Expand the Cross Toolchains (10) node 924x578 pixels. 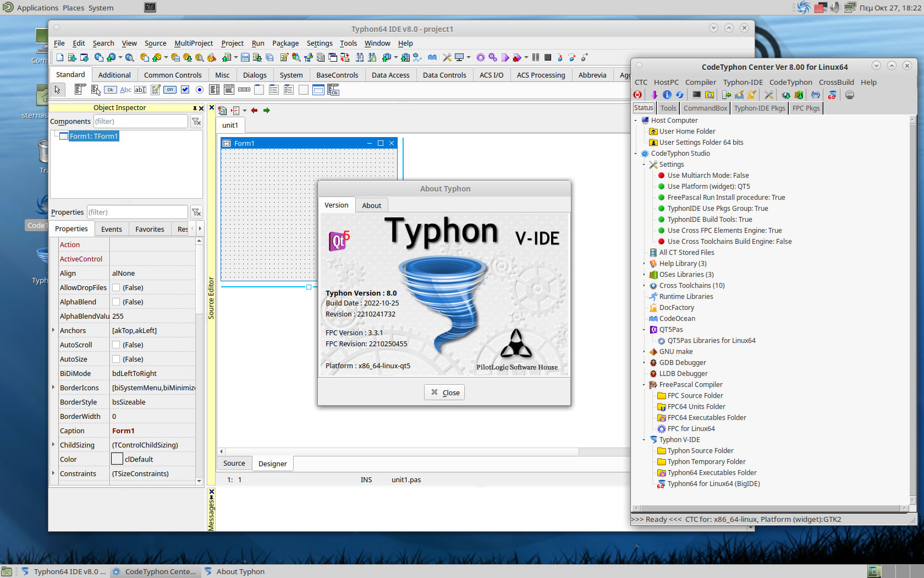[644, 286]
